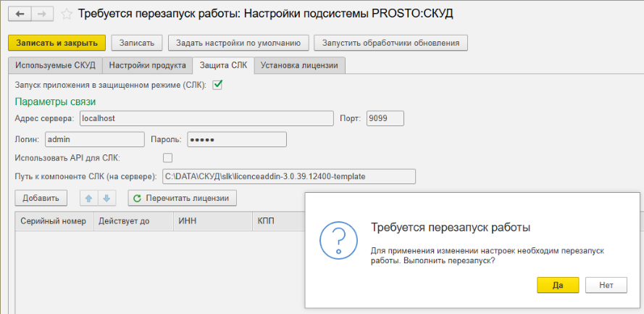Add the page to favorites with the star
This screenshot has height=314, width=644.
(x=66, y=14)
